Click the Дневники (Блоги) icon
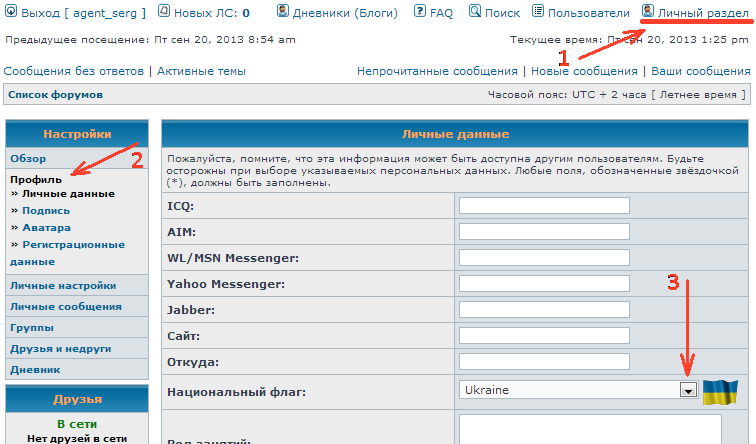The width and height of the screenshot is (756, 444). point(283,13)
